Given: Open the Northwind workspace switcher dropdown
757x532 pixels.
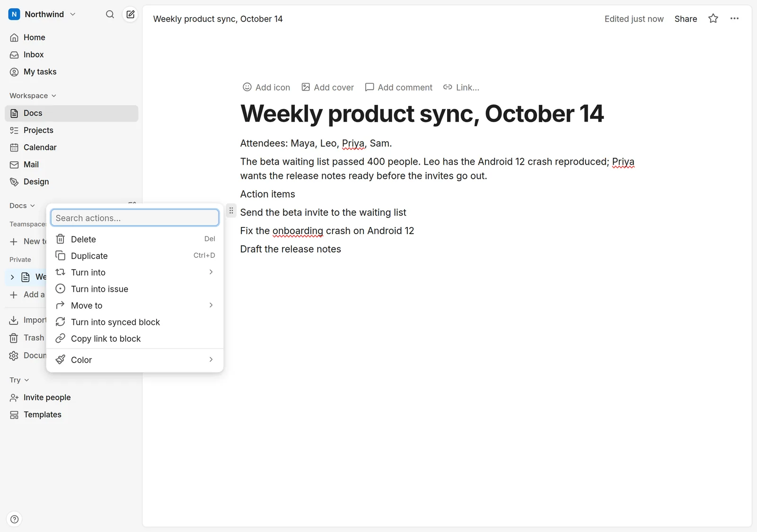Looking at the screenshot, I should (42, 14).
